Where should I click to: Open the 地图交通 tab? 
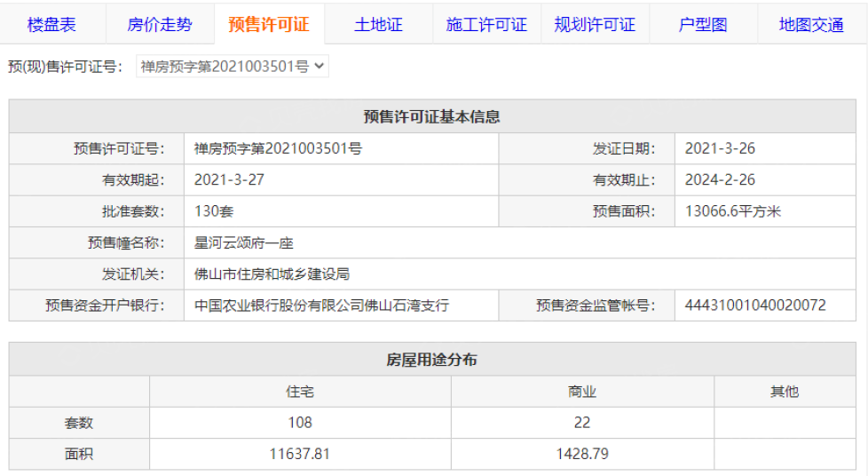tap(811, 25)
